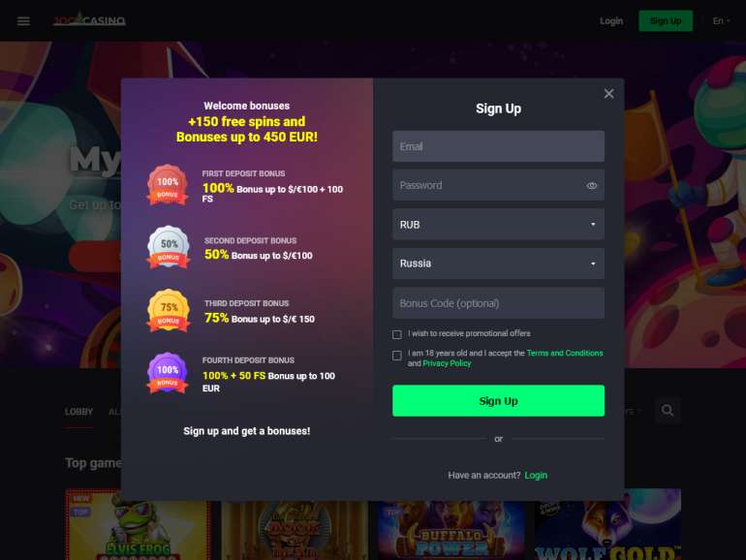Expand the RUB currency dropdown
The height and width of the screenshot is (560, 746).
tap(498, 224)
